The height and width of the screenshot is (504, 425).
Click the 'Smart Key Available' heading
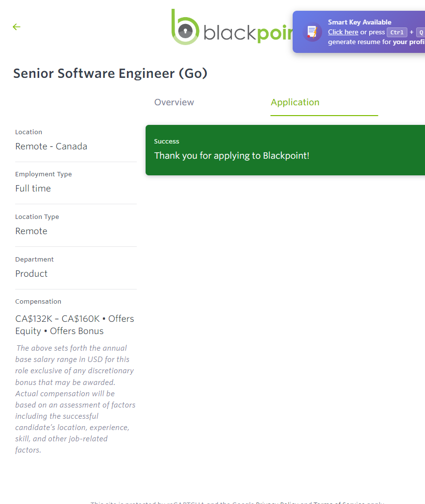coord(359,22)
